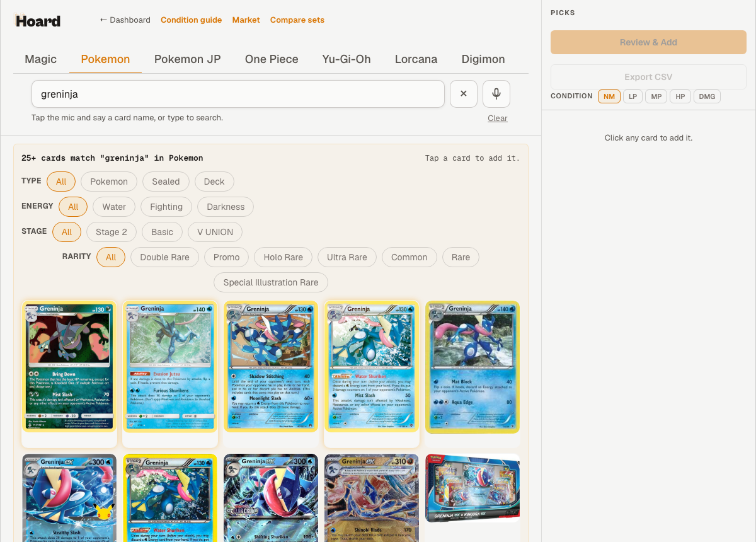Select All in STAGE filter
This screenshot has height=542, width=756.
67,232
